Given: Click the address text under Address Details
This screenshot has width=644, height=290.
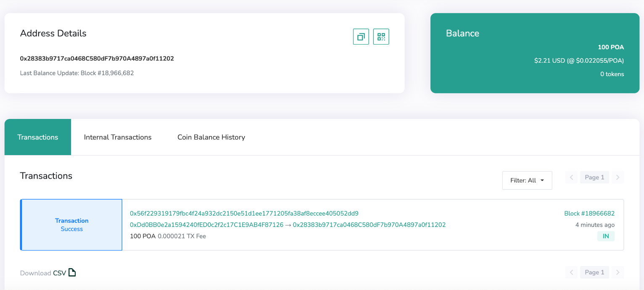Looking at the screenshot, I should [x=97, y=58].
